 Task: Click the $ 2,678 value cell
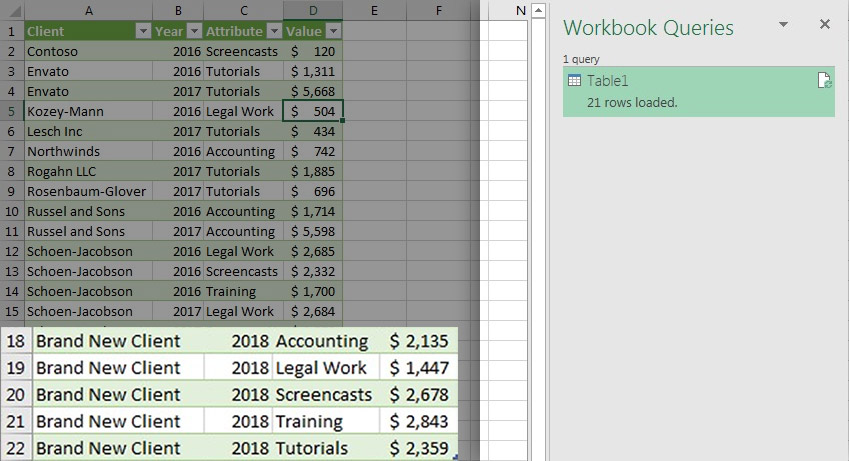click(x=419, y=394)
